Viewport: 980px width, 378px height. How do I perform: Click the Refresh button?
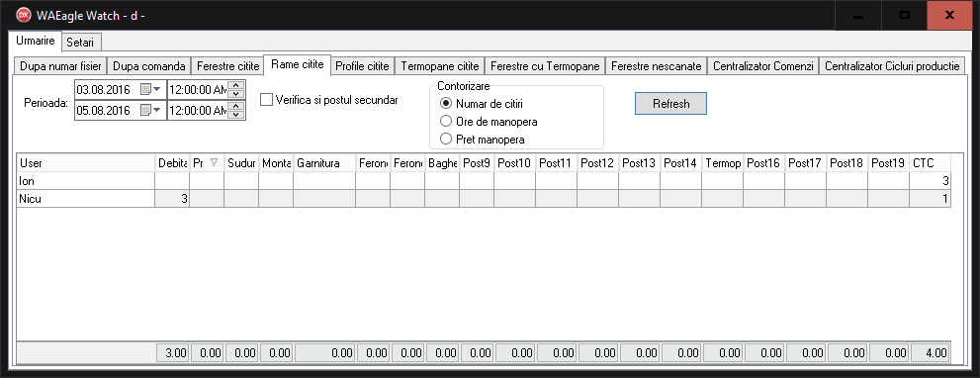coord(670,104)
